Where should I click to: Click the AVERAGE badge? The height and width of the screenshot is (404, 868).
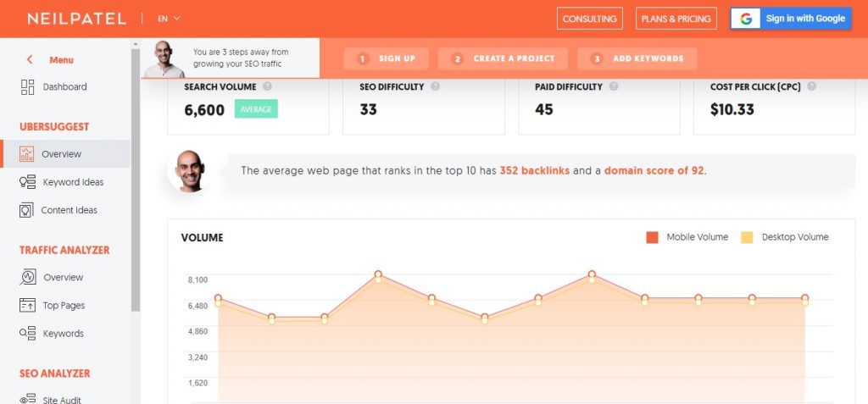pyautogui.click(x=256, y=109)
